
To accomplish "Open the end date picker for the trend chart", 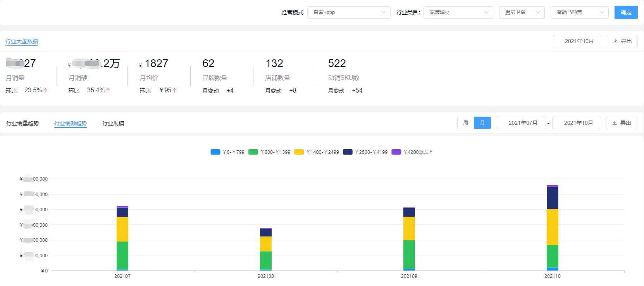I will click(x=577, y=123).
